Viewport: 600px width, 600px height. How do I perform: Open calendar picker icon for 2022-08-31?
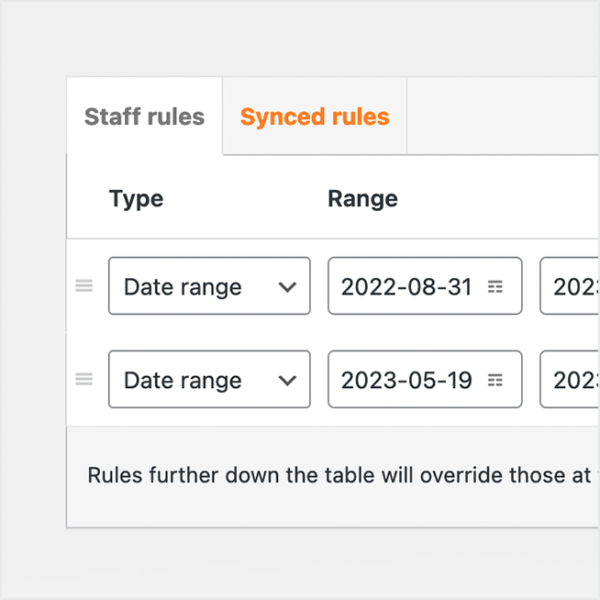[495, 287]
